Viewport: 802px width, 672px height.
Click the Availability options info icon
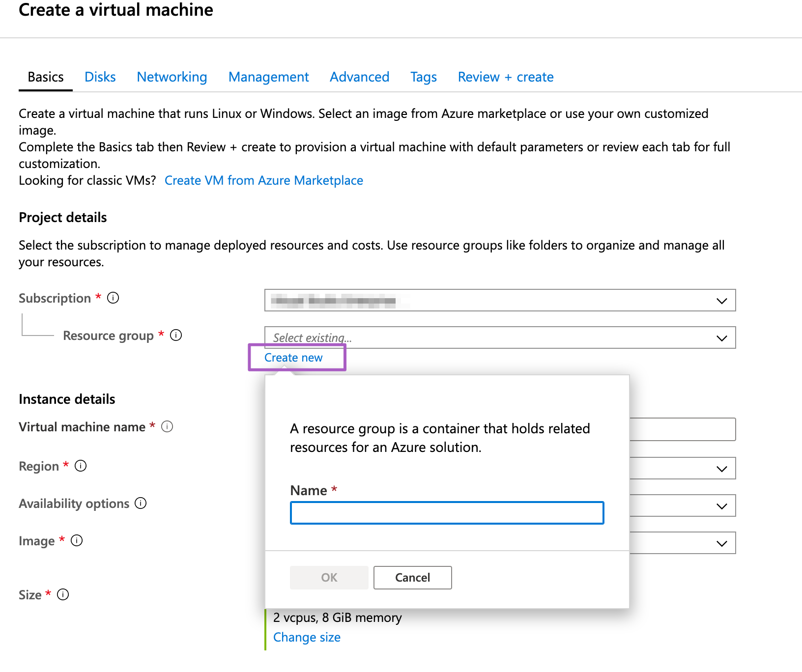(x=141, y=504)
